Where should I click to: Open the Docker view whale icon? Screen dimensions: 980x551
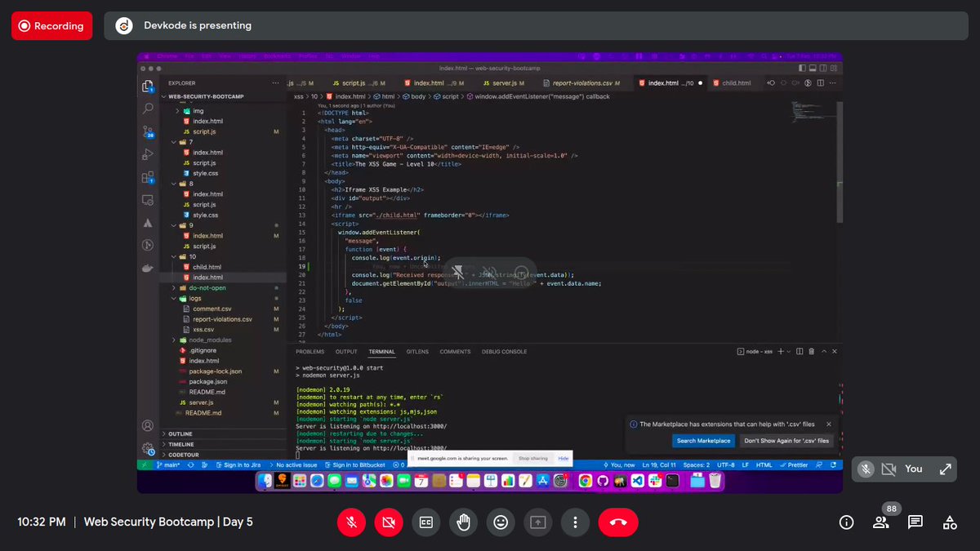(148, 268)
